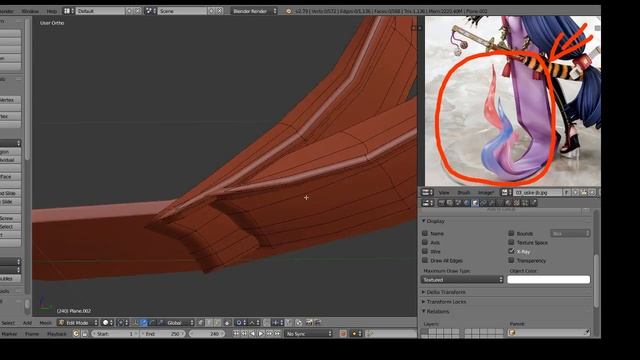Switch to the Scene properties tab icon
This screenshot has width=640, height=360.
458,203
